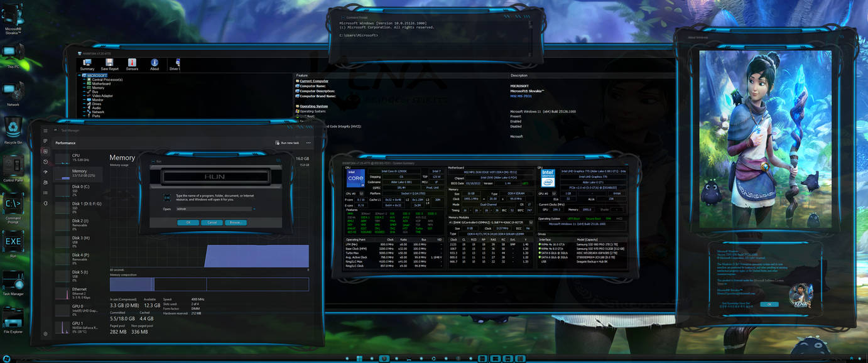
Task: Launch the Command Prompt desktop shortcut
Action: 13,207
